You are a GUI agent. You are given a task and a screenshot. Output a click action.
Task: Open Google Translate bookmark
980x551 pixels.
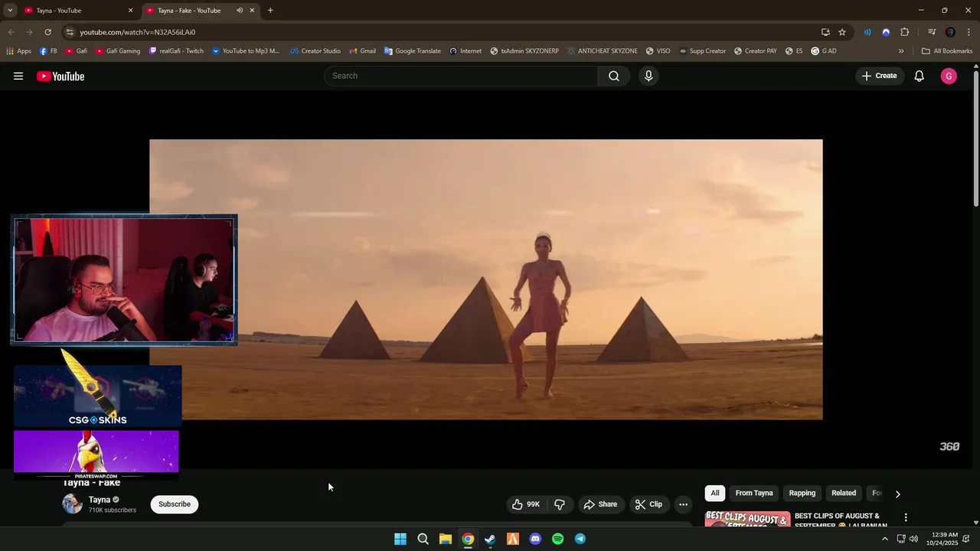(412, 51)
